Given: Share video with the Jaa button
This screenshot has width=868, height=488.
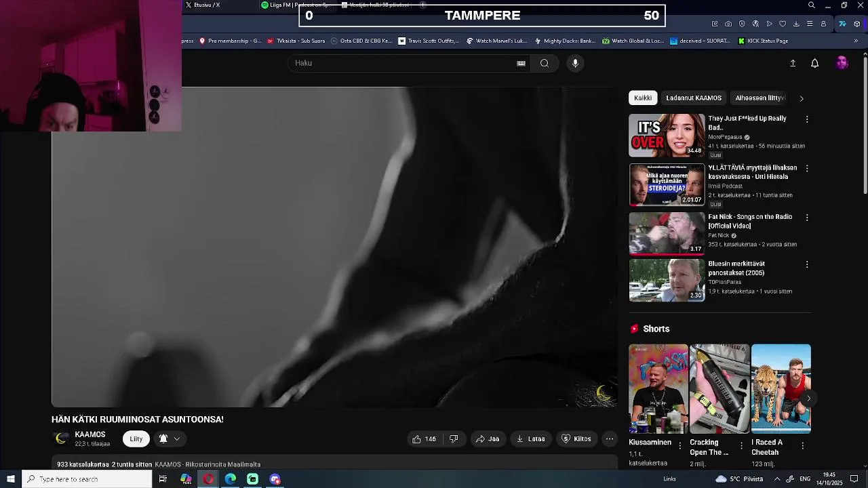Looking at the screenshot, I should coord(488,439).
